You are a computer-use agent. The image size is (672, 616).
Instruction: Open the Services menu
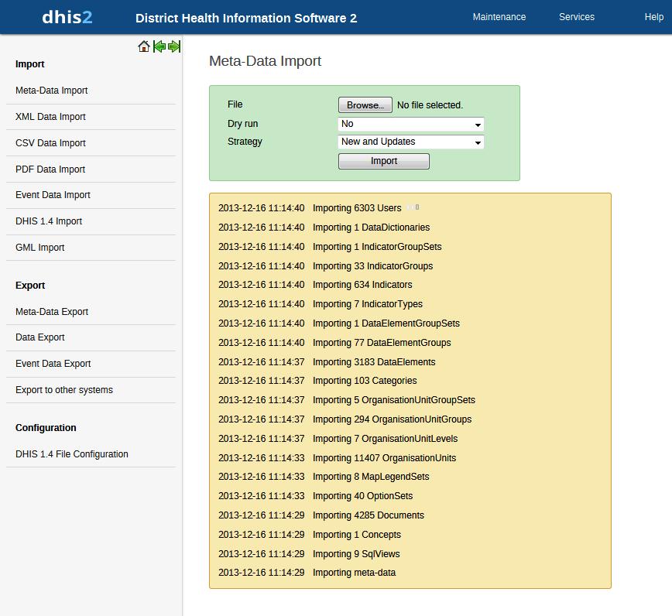click(576, 17)
